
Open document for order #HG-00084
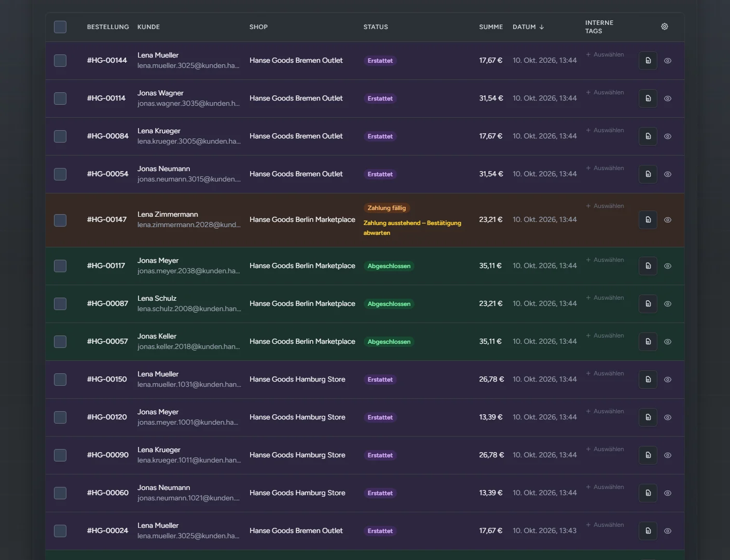click(x=648, y=136)
